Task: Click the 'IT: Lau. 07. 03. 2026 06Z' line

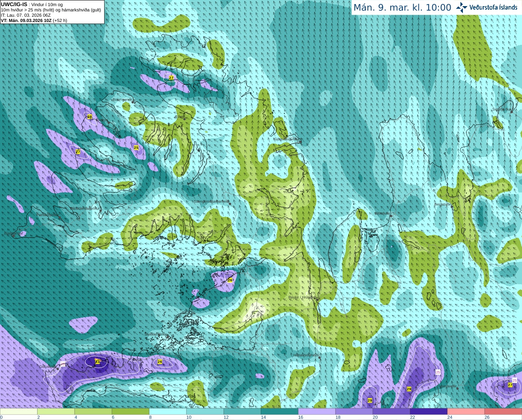Action: (26, 15)
